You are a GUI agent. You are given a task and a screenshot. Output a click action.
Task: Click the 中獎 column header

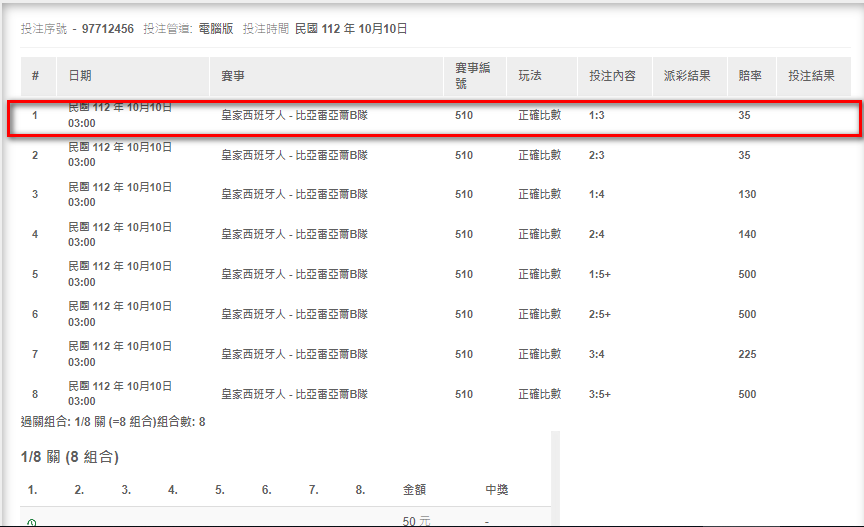(x=497, y=490)
